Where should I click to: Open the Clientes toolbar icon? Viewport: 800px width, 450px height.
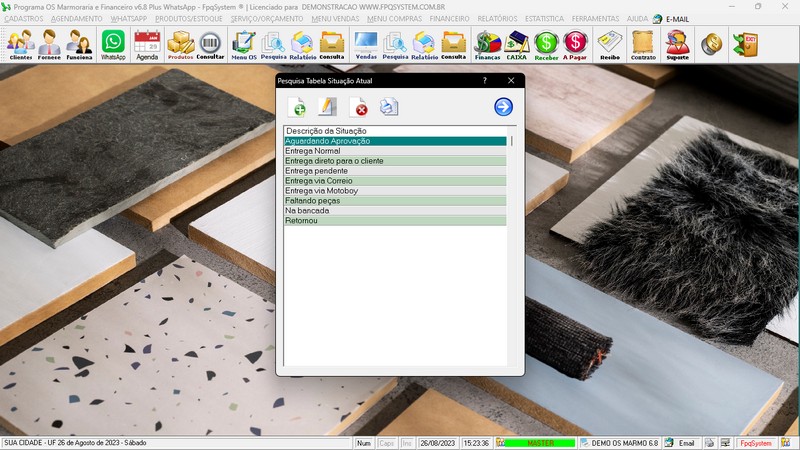tap(20, 45)
